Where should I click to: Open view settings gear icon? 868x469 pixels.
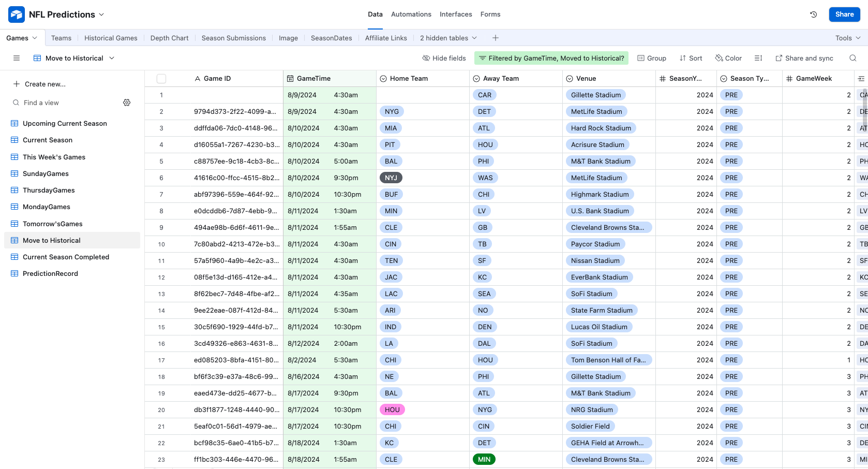point(127,102)
